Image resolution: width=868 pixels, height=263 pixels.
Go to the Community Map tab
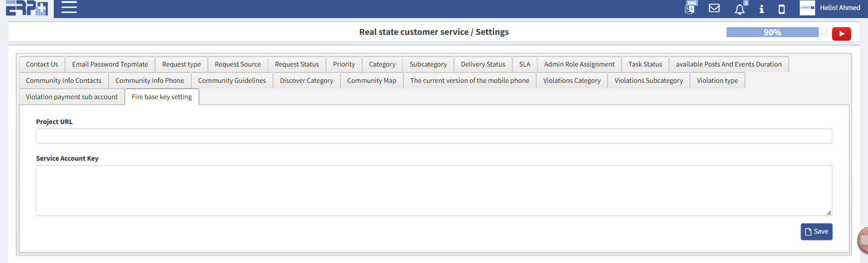coord(372,81)
